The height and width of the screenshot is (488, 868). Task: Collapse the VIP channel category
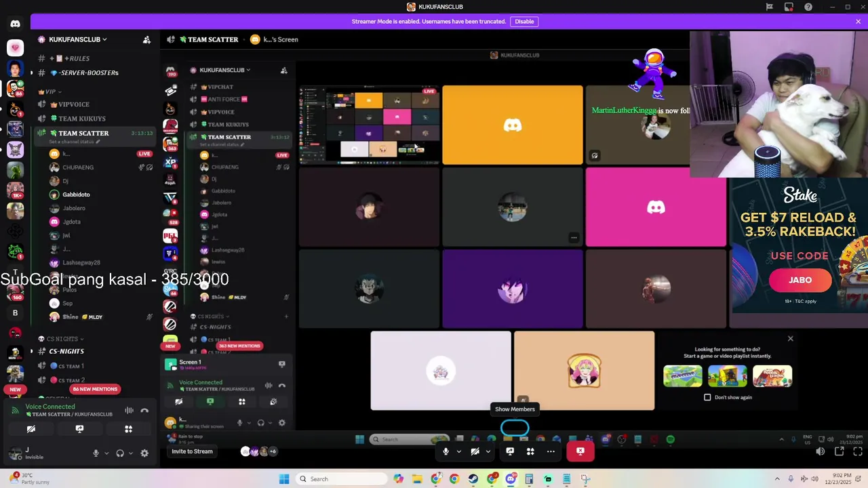point(50,91)
